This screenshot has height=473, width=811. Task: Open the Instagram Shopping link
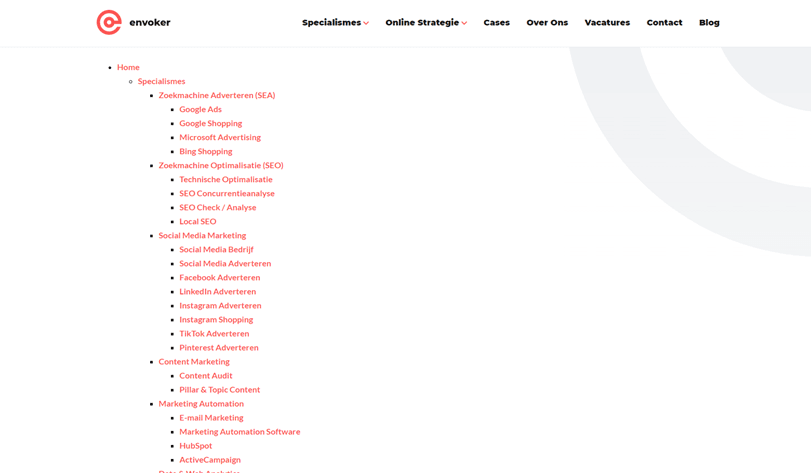216,319
